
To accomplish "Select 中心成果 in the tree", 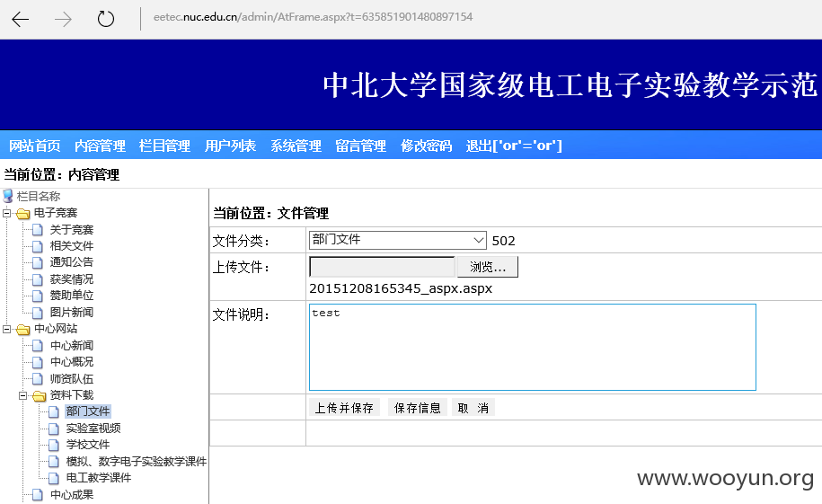I will point(72,494).
